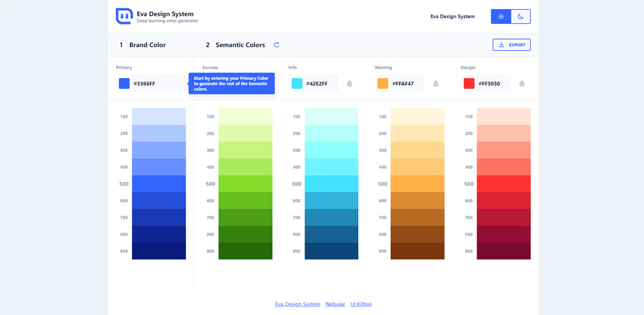The width and height of the screenshot is (644, 315).
Task: Click the Eva Design System logo icon
Action: click(124, 16)
